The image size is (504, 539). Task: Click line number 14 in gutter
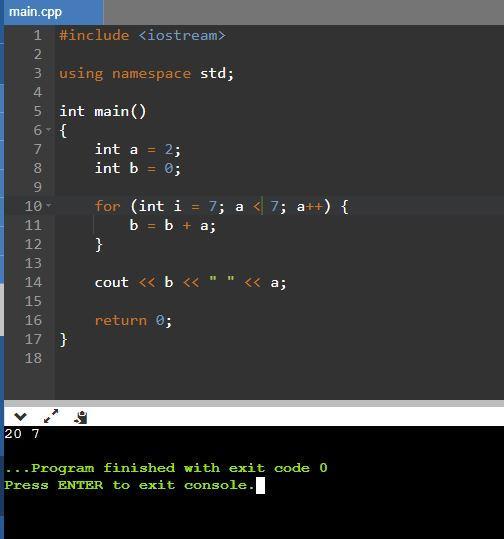coord(33,282)
